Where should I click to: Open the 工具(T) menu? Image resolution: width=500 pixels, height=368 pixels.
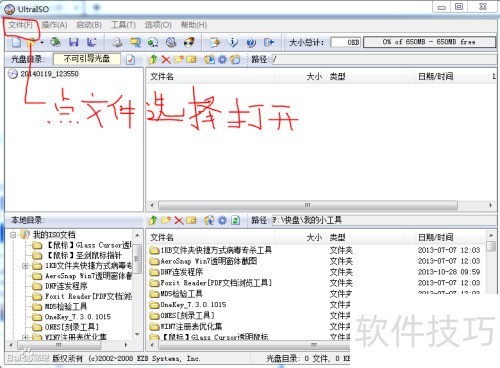coord(123,25)
